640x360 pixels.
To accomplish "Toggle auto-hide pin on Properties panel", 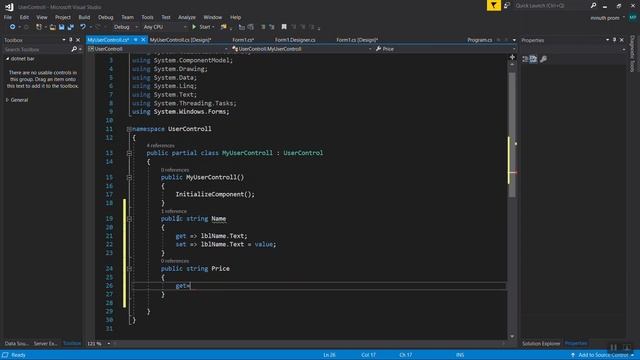I will [x=614, y=40].
